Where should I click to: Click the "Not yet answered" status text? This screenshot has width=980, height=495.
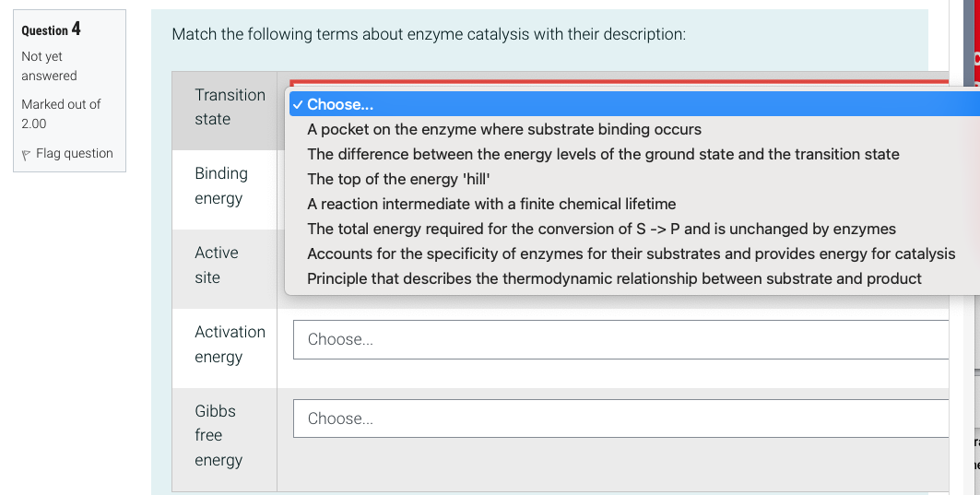coord(49,65)
